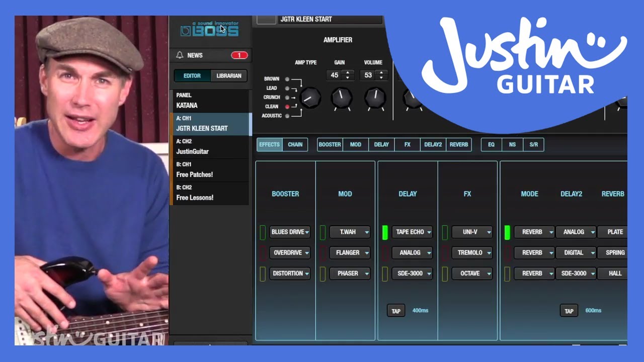Open the red news notification badge
The height and width of the screenshot is (362, 644).
[239, 55]
